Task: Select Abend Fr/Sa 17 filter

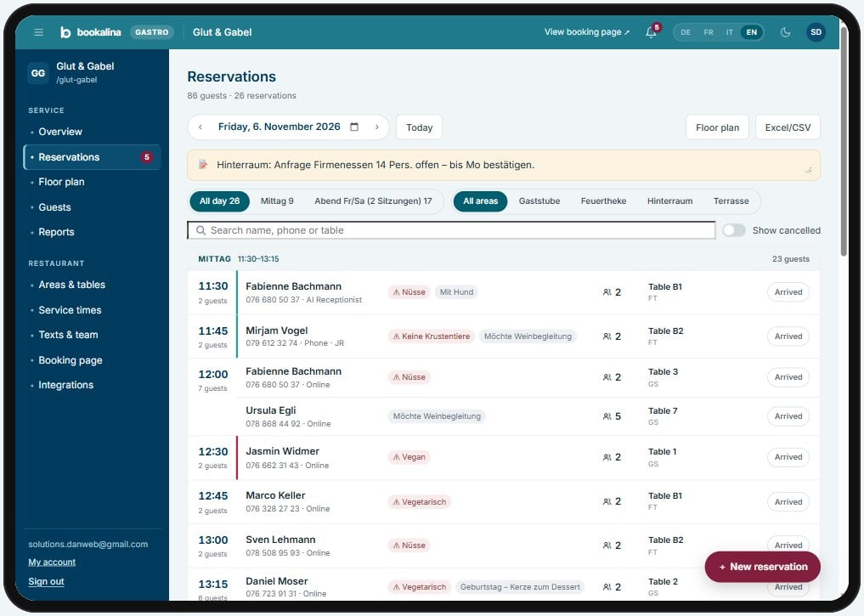Action: pyautogui.click(x=373, y=201)
